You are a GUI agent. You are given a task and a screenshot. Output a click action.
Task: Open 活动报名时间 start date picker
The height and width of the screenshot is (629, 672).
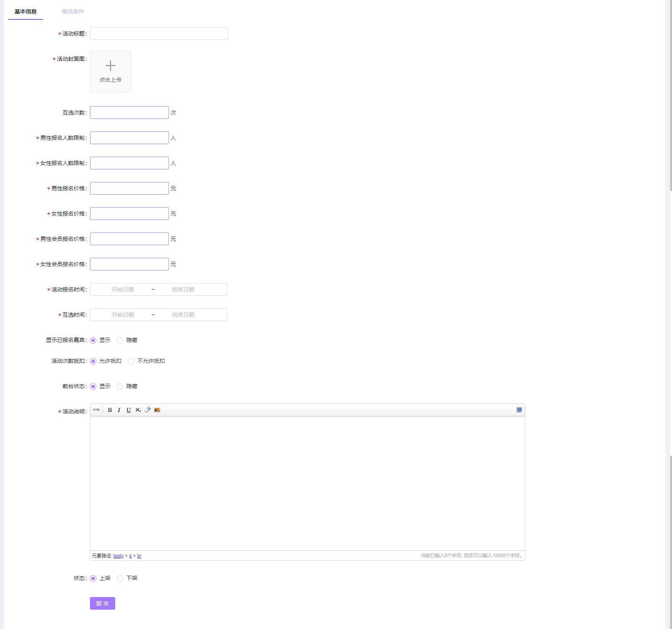pyautogui.click(x=123, y=289)
